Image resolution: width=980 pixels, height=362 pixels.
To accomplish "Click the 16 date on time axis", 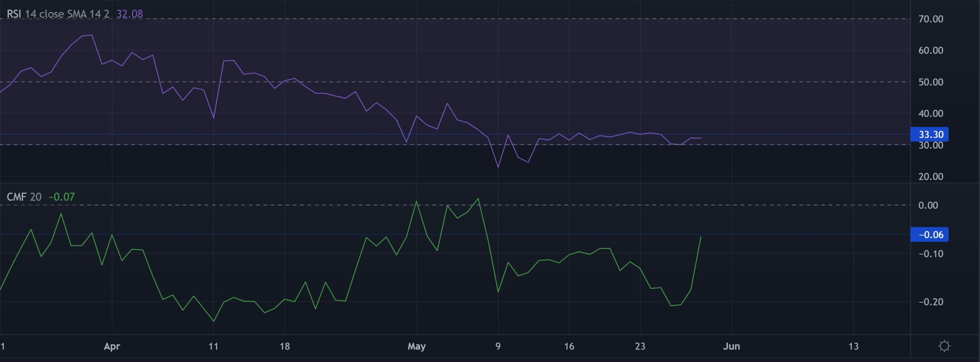I will pos(569,347).
